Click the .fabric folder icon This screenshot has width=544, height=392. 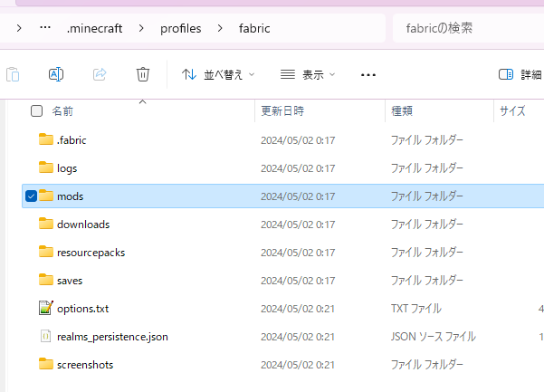tap(46, 139)
